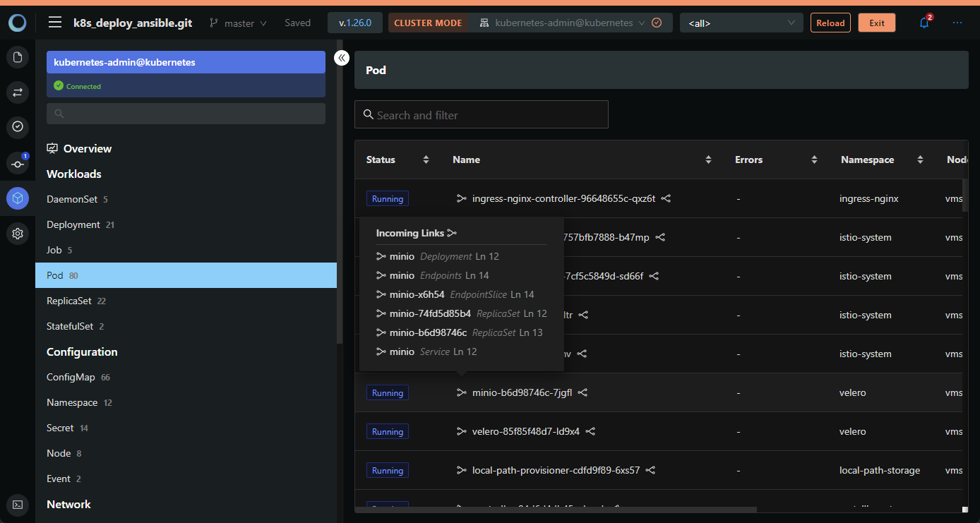Open the <all> namespace dropdown
This screenshot has height=523, width=980.
pyautogui.click(x=741, y=23)
